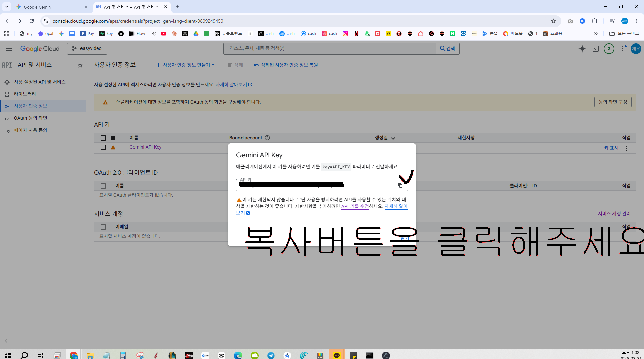Tick the OAuth 2.0 클라이언트 ID header checkbox
Viewport: 644px width, 359px height.
[103, 186]
